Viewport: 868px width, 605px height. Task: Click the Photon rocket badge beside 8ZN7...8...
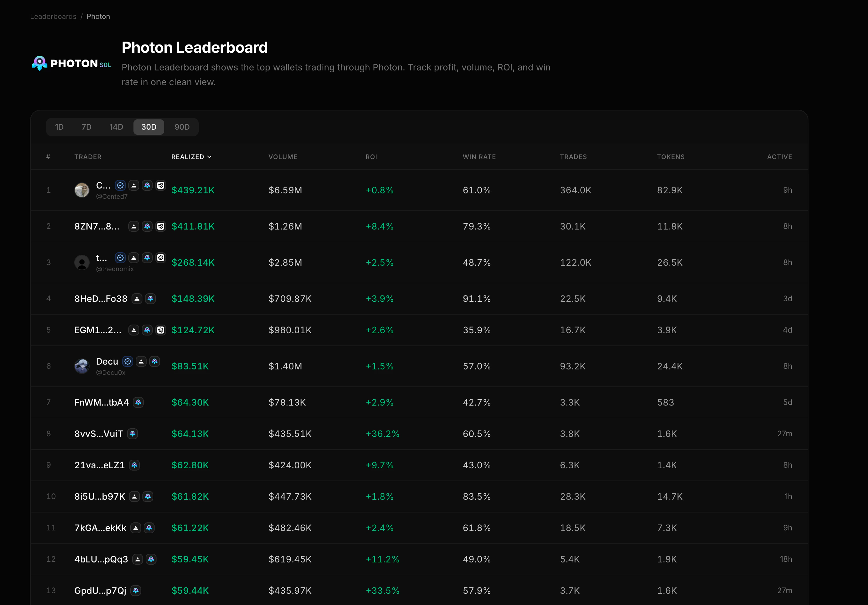click(148, 226)
